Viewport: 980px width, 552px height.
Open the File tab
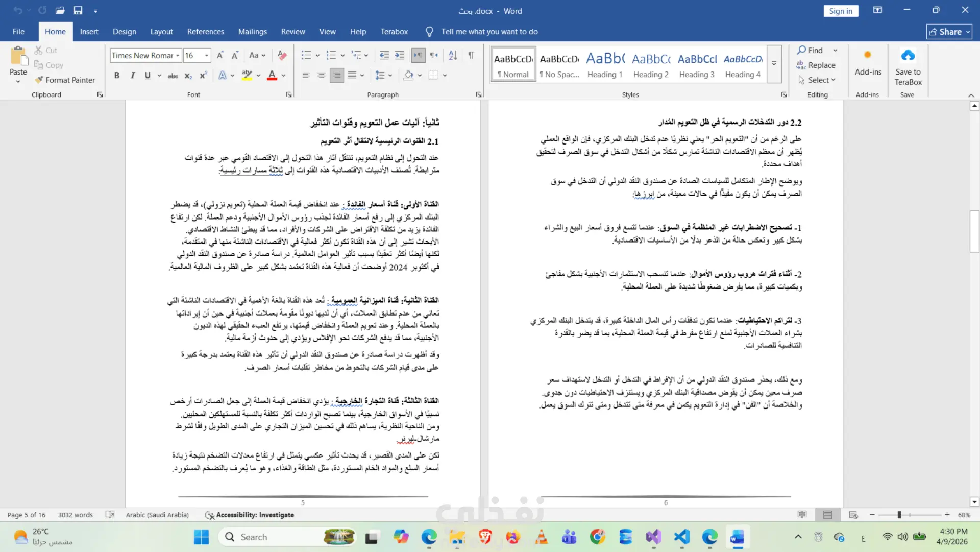pos(18,31)
